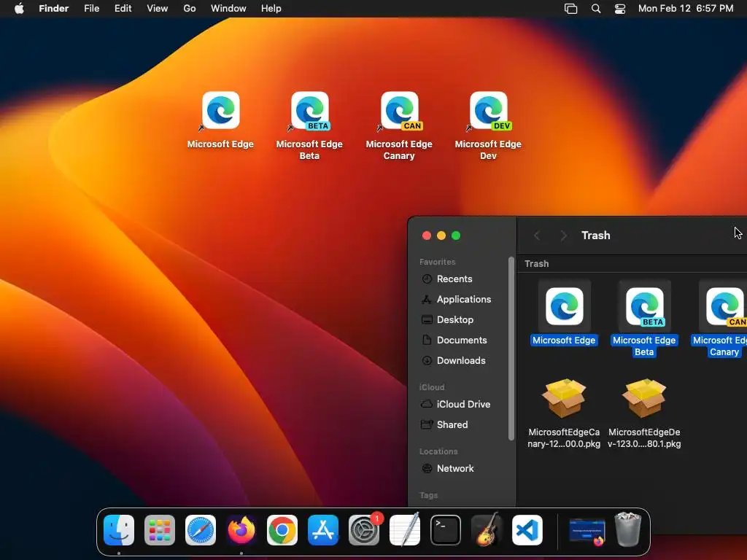The image size is (747, 560).
Task: Open minimized Firefox window in Dock
Action: (x=587, y=532)
